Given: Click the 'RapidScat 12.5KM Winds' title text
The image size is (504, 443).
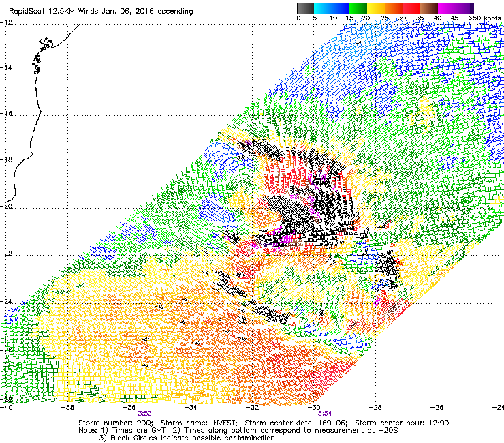Looking at the screenshot, I should (54, 12).
